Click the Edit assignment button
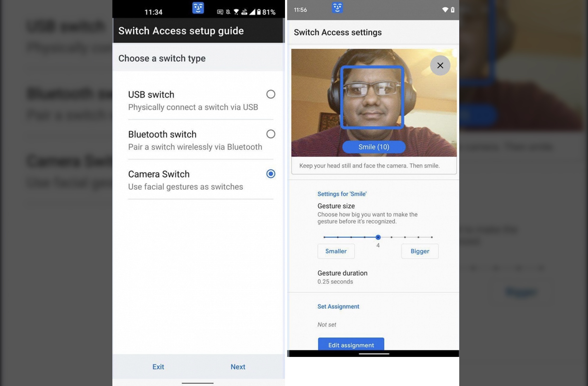588x386 pixels. click(351, 344)
